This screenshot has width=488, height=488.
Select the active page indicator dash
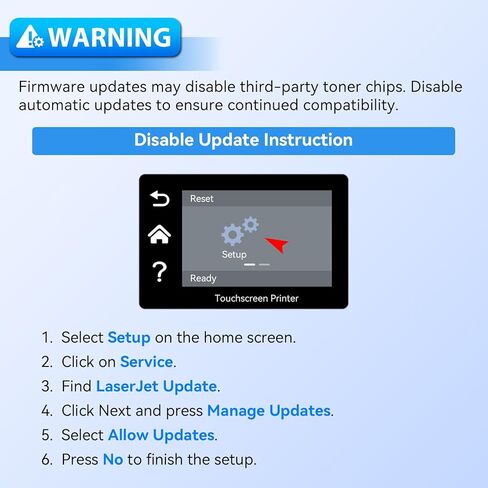[250, 265]
